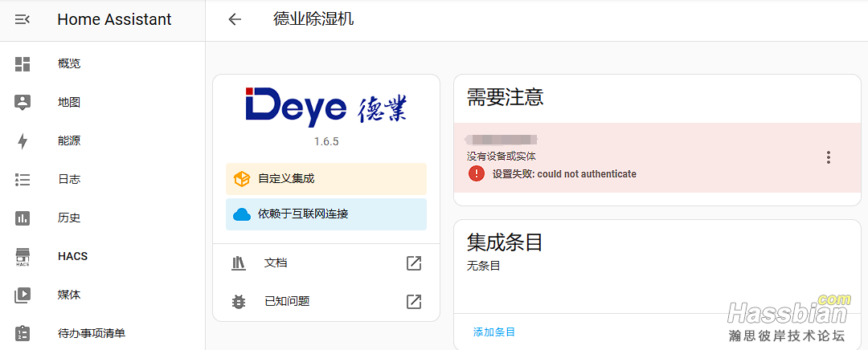868x350 pixels.
Task: Open the 日志 list icon
Action: 23,180
